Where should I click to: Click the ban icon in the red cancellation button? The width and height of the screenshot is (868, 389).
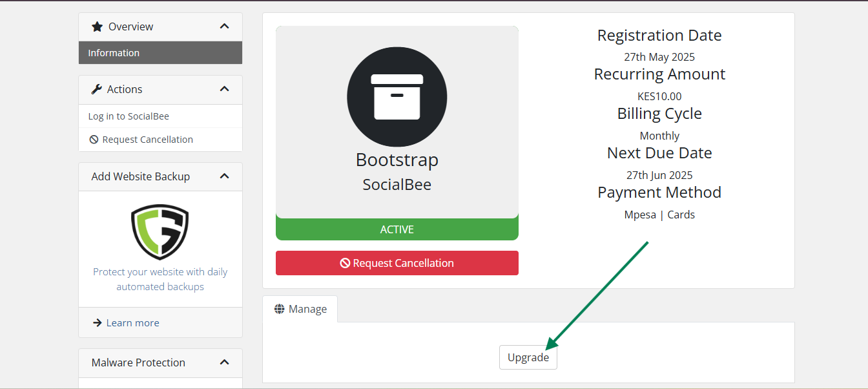tap(345, 263)
